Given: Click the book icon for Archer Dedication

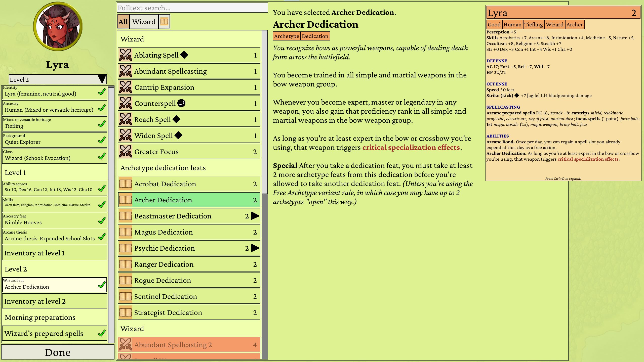Looking at the screenshot, I should pyautogui.click(x=125, y=200).
